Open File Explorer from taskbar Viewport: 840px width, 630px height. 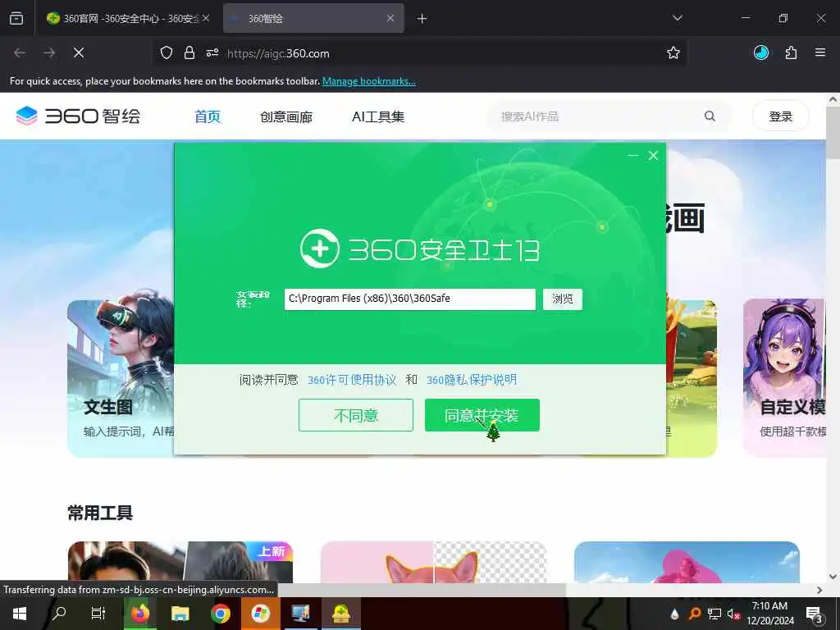[180, 614]
